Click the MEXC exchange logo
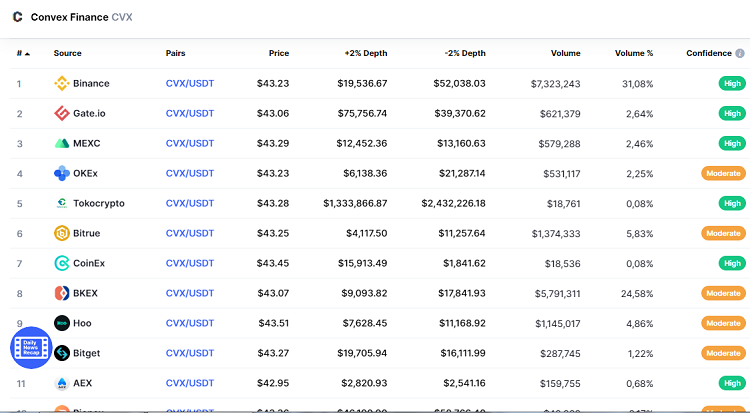This screenshot has width=750, height=413. pos(62,143)
